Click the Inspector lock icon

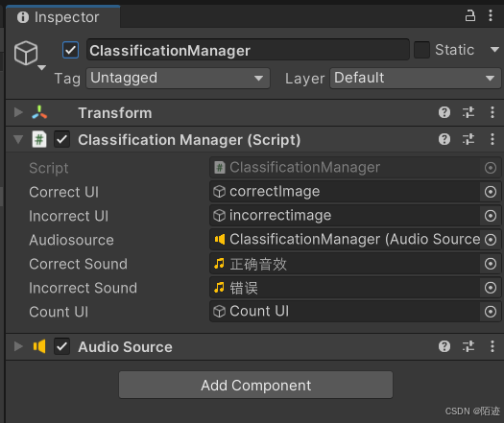(470, 15)
